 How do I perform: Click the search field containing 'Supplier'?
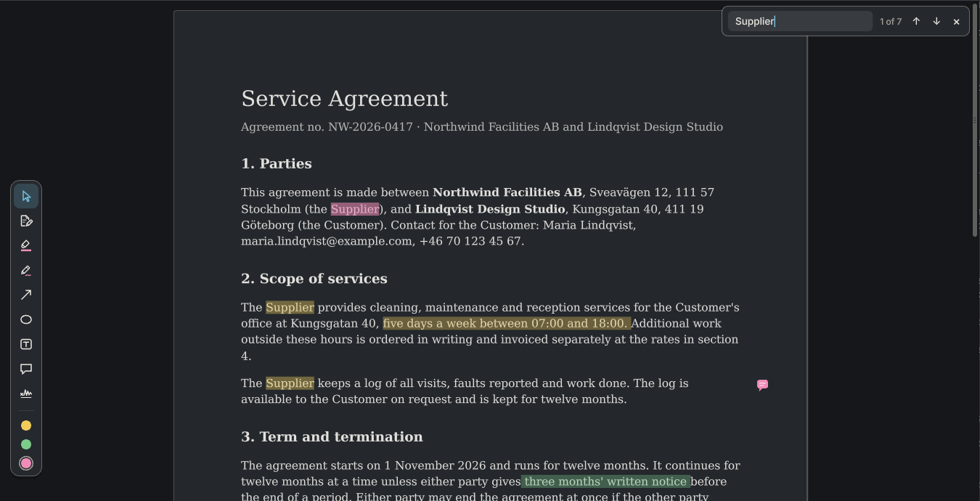(800, 21)
